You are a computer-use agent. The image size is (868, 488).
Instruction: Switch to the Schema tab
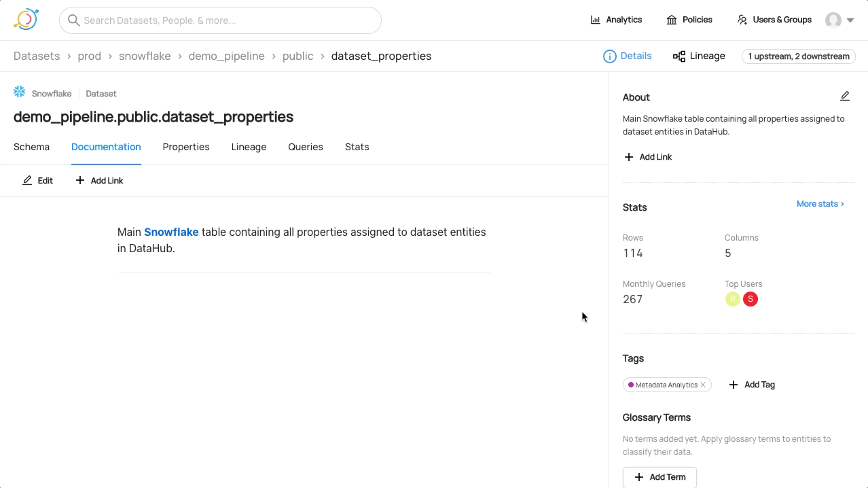point(31,147)
